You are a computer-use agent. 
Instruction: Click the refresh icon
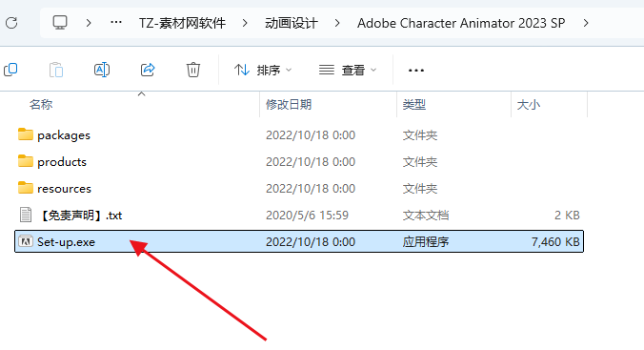[11, 23]
